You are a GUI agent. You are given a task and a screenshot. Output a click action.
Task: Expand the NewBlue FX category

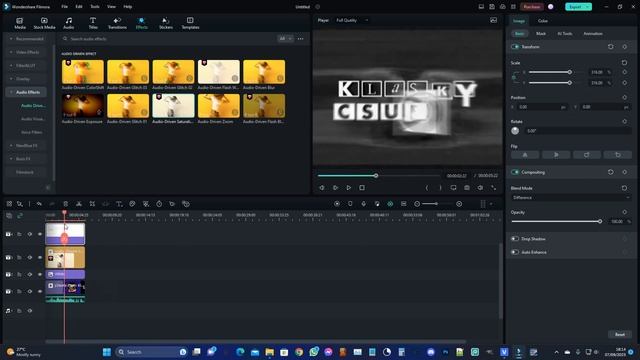click(27, 146)
